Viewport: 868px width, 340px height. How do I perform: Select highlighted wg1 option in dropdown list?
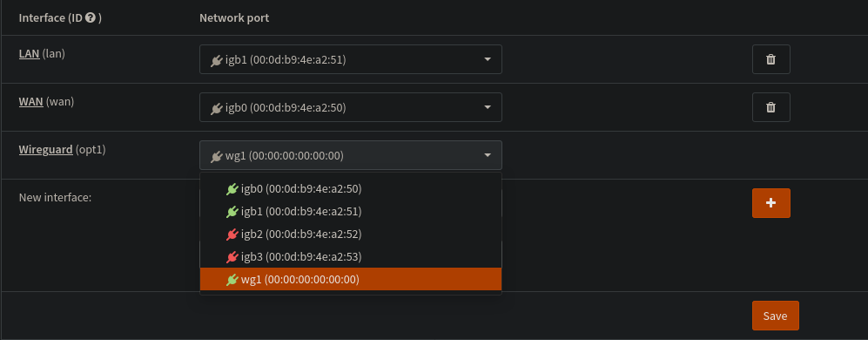(x=350, y=279)
